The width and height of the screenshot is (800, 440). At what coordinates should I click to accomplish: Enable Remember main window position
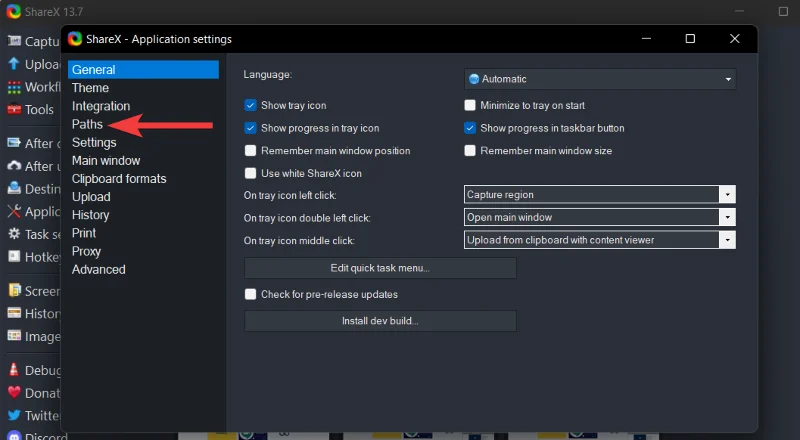[250, 151]
